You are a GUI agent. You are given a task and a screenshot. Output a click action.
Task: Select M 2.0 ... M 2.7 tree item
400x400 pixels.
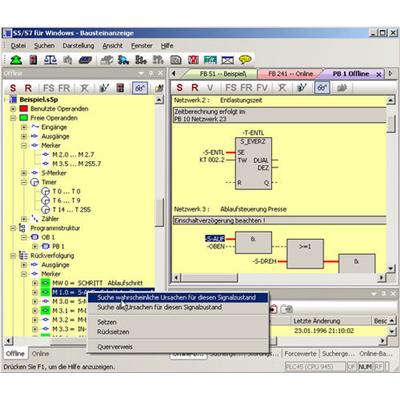tap(73, 155)
